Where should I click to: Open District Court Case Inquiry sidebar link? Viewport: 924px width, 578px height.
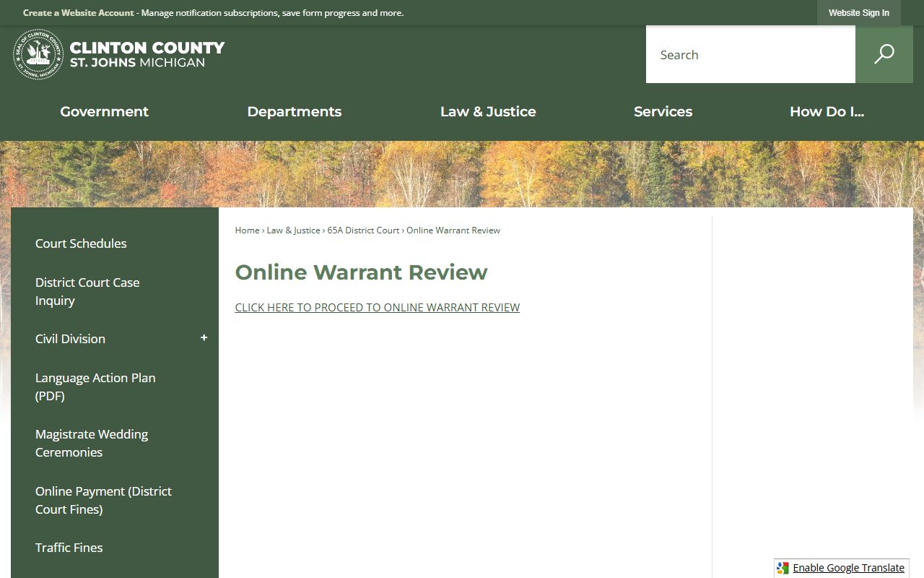[x=87, y=291]
